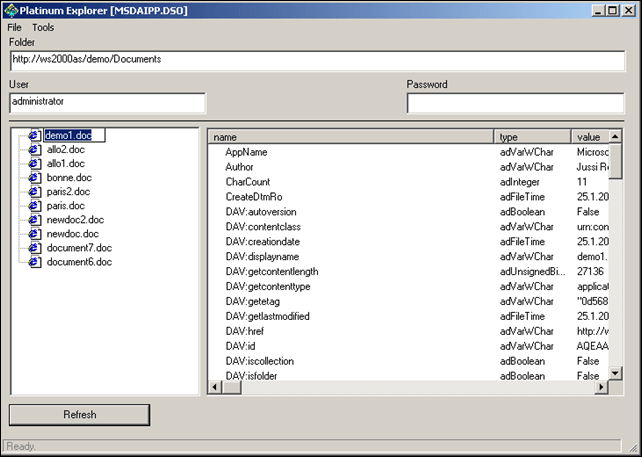Screen dimensions: 642x457
Task: Select the DAV:creationdate property
Action: (x=409, y=242)
